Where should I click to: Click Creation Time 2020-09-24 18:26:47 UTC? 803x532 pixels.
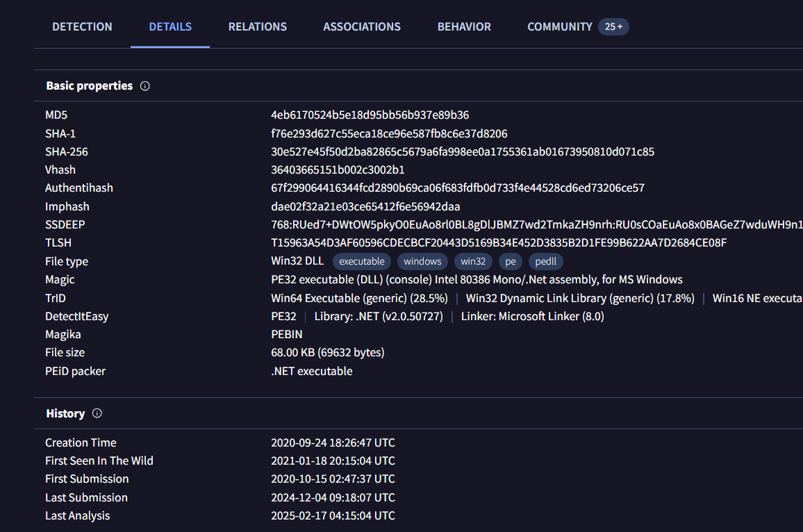(x=333, y=443)
